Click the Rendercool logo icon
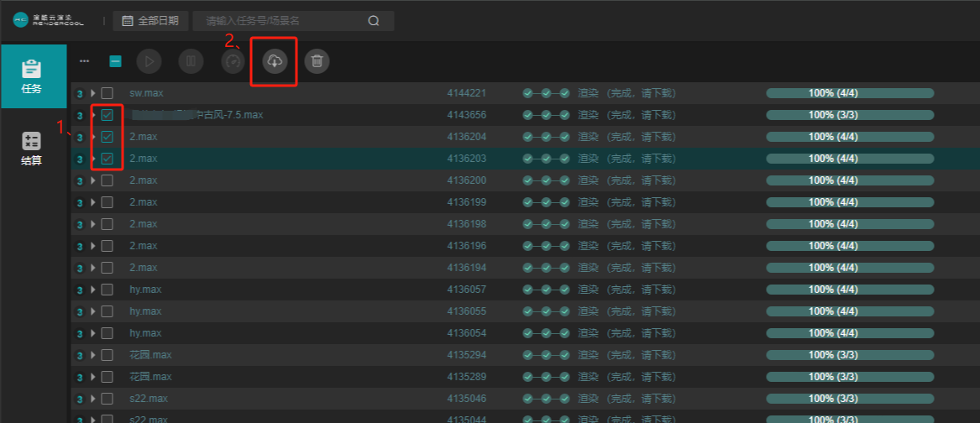The width and height of the screenshot is (980, 423). (21, 20)
